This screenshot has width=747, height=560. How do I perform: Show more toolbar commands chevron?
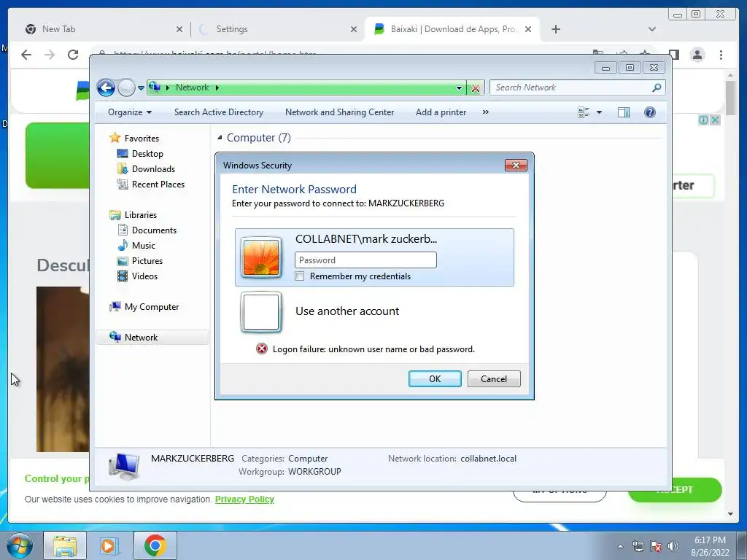[x=485, y=112]
